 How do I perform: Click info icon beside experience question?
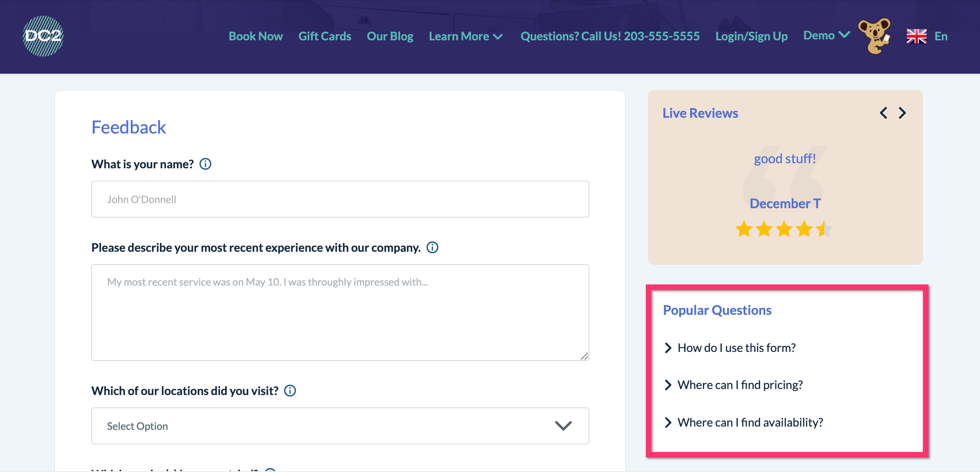[433, 248]
